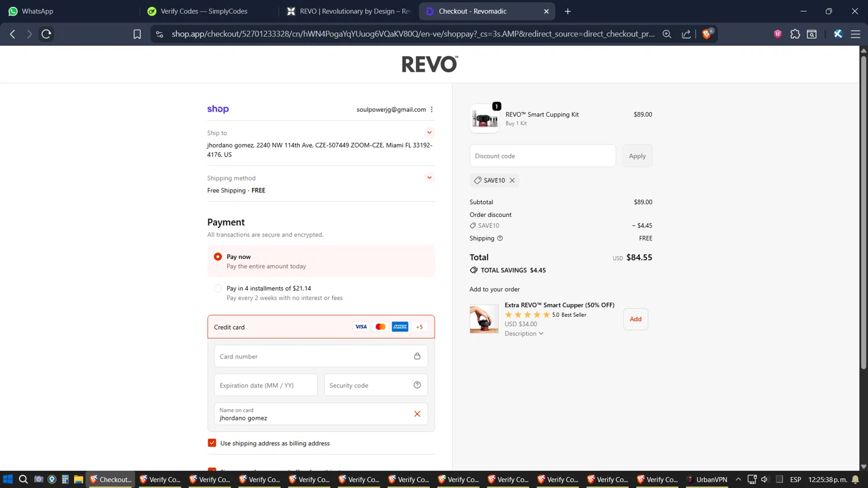Reload the checkout page

tap(46, 34)
